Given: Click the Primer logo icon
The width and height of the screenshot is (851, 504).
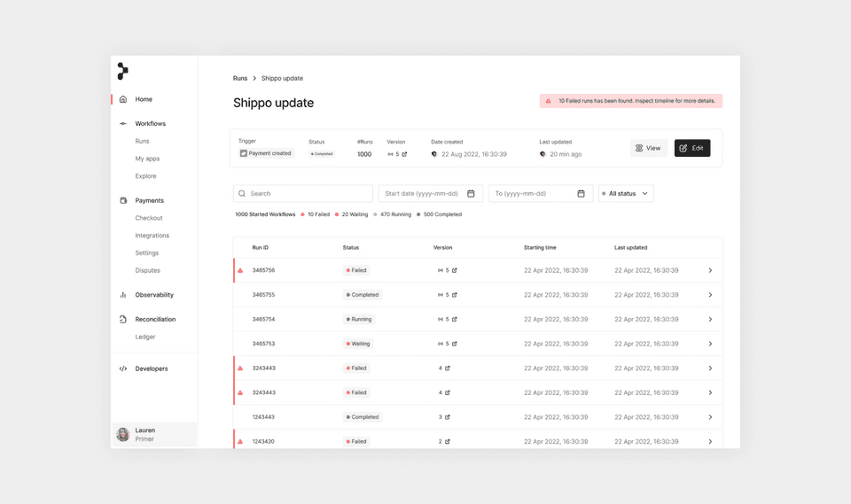Looking at the screenshot, I should [122, 71].
